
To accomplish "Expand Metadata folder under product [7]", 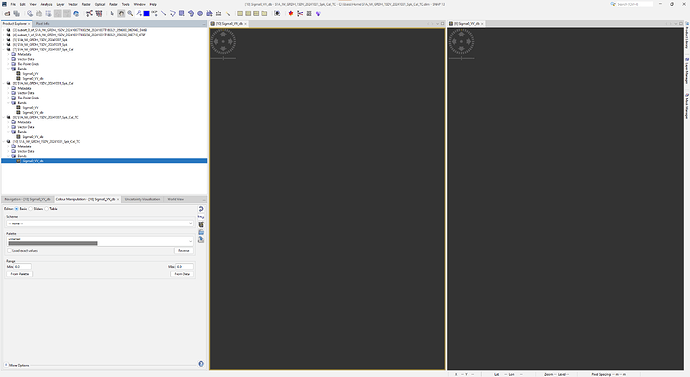I will click(x=8, y=55).
